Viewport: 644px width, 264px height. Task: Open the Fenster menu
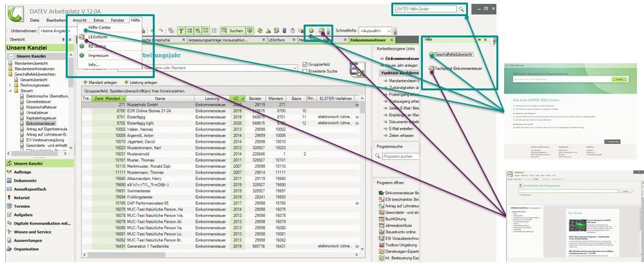tap(117, 20)
